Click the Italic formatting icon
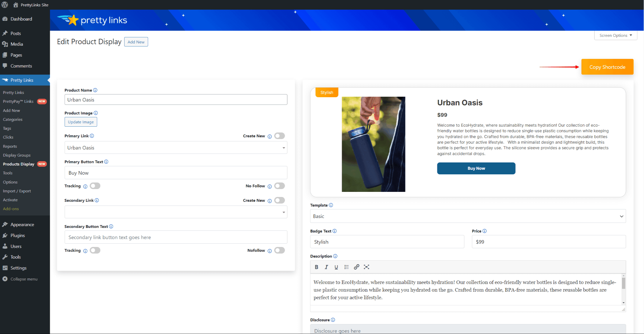This screenshot has width=644, height=334. [x=326, y=267]
